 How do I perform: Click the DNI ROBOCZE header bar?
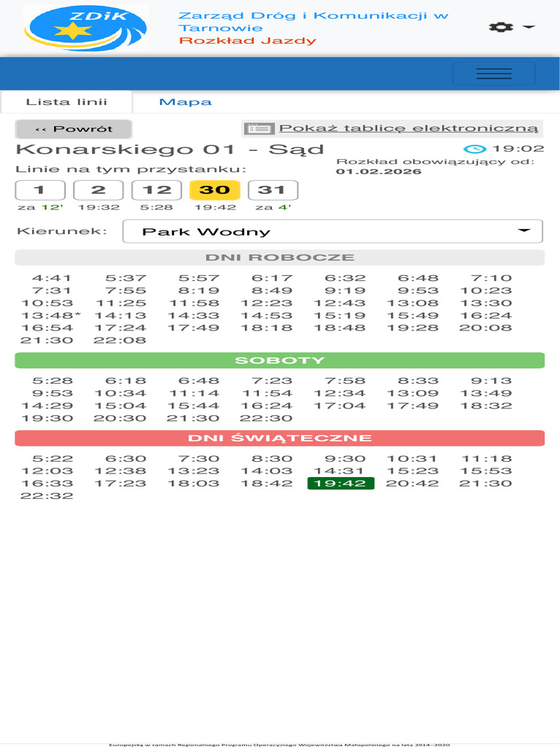tap(279, 258)
